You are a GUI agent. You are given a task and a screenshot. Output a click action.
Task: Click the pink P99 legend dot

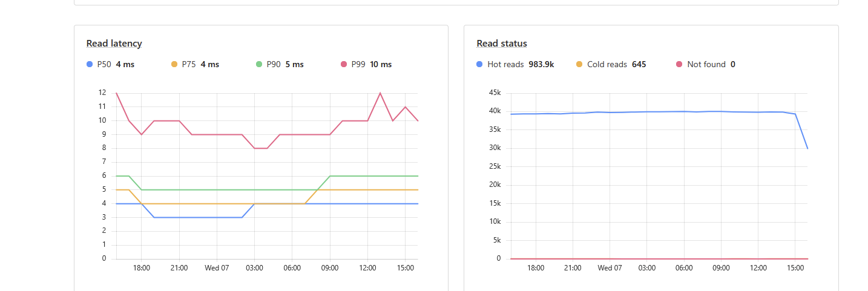[344, 64]
